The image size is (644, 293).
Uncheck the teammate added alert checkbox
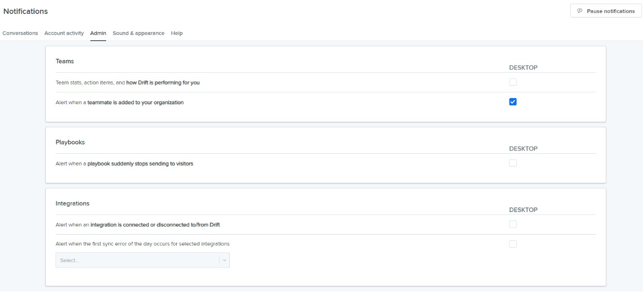(513, 102)
